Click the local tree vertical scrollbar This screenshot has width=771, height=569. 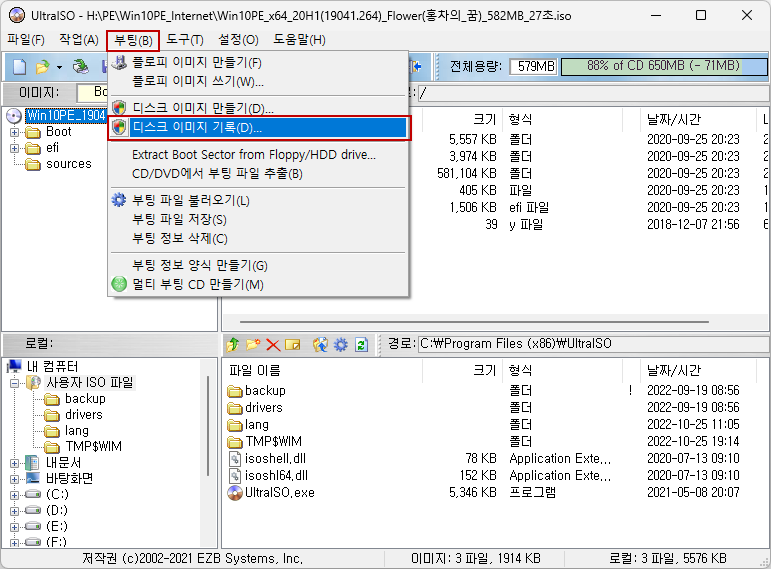tap(208, 426)
